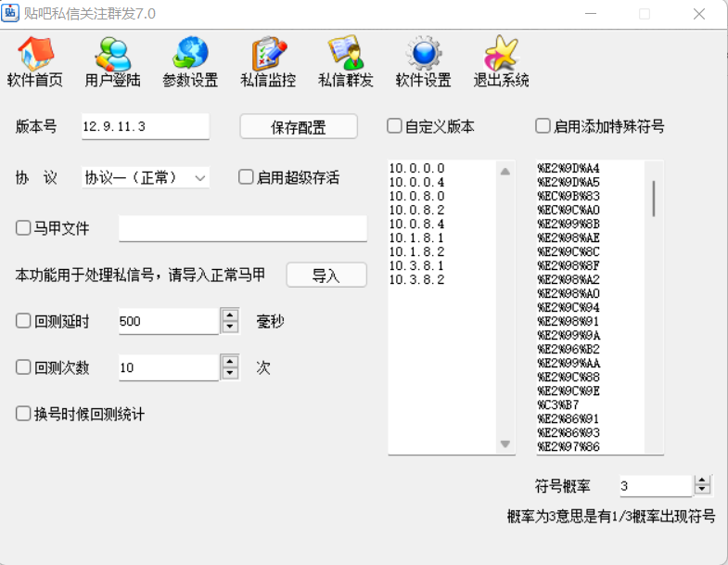Enable the 换号时候回测统计 checkbox
Screen dimensions: 728x565
[23, 414]
